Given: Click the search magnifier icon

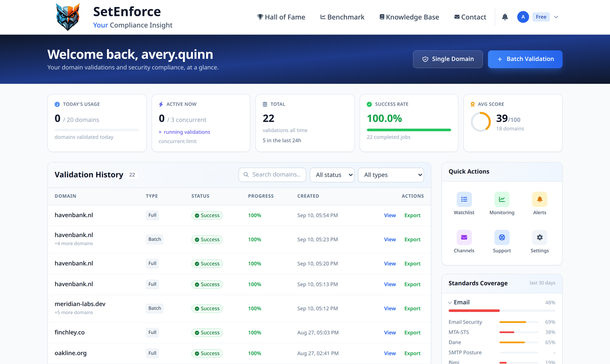Looking at the screenshot, I should coord(246,174).
